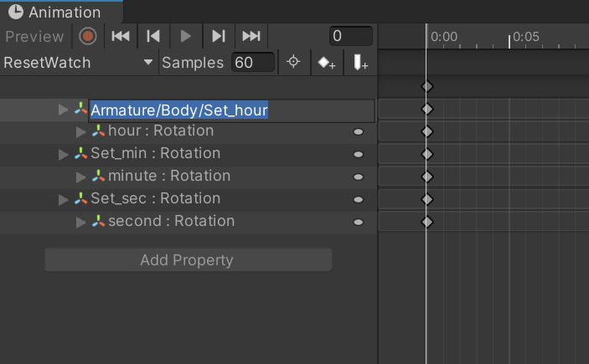
Task: Toggle Preview mode
Action: pyautogui.click(x=34, y=37)
